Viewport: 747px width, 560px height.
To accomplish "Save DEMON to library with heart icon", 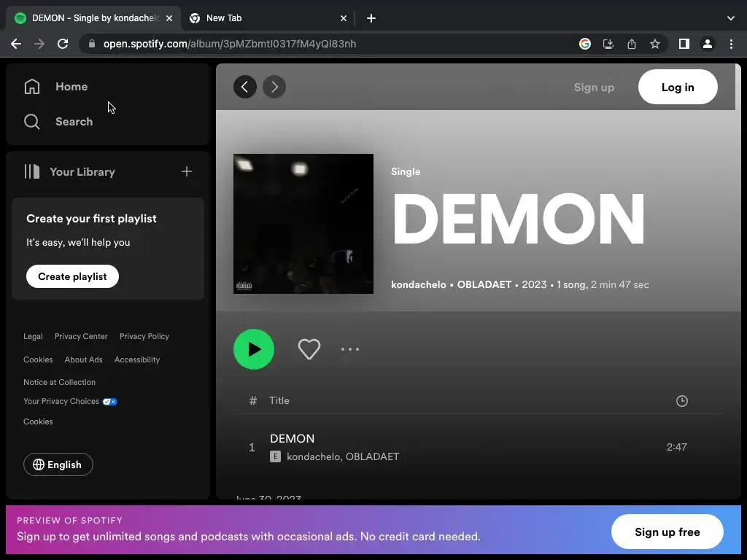I will click(309, 349).
